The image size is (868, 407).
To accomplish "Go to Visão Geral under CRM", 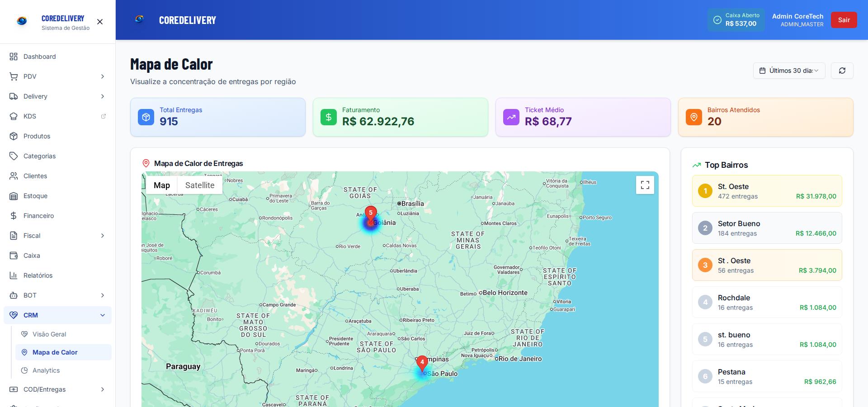I will click(x=49, y=334).
